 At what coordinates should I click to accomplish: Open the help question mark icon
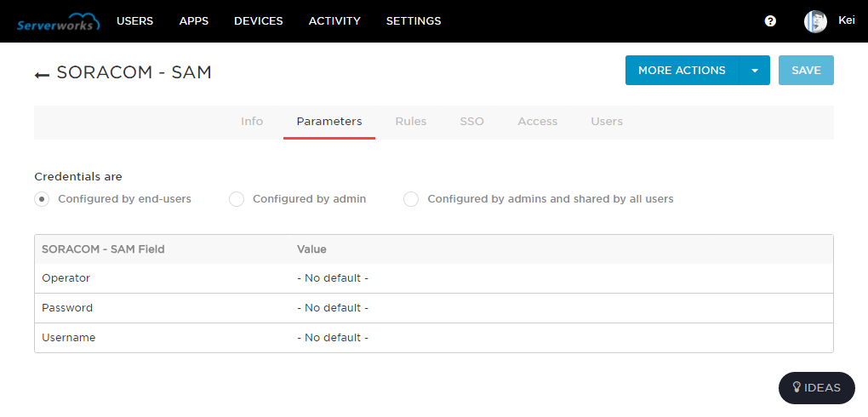(770, 21)
